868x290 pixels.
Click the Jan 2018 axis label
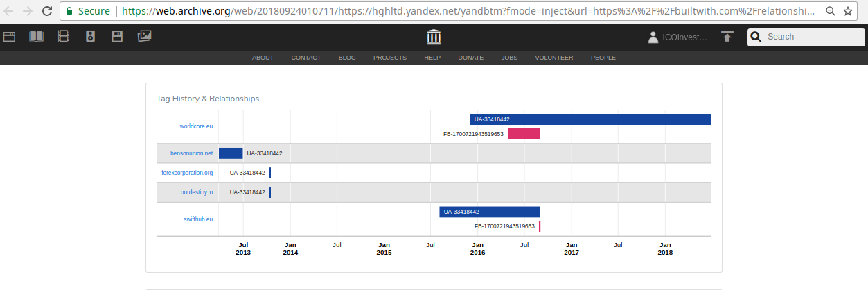[665, 248]
